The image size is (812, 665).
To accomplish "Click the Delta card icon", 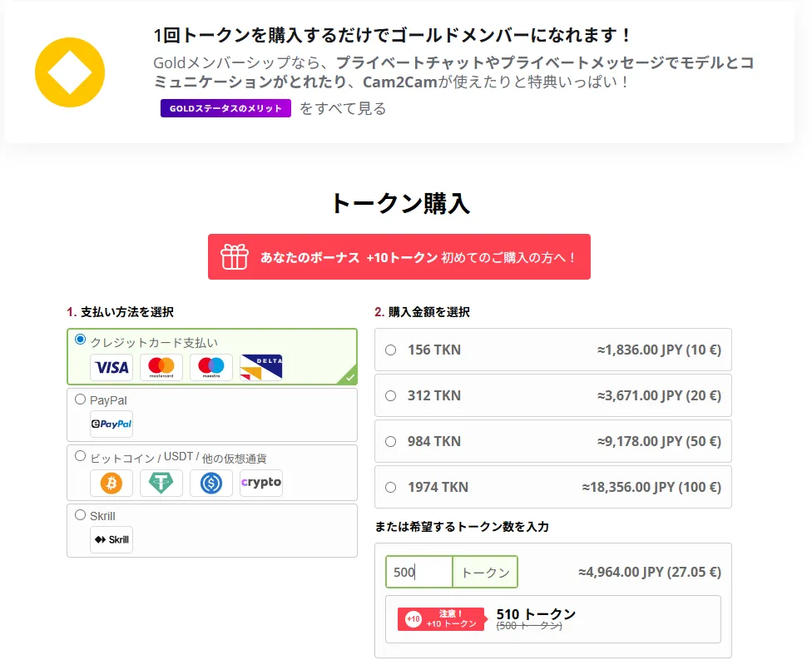I will tap(261, 367).
